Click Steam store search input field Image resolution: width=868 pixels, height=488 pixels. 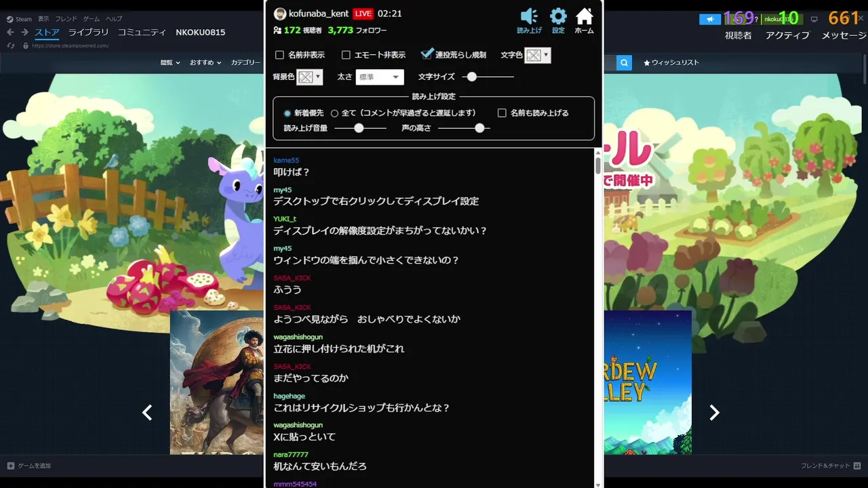click(x=610, y=62)
